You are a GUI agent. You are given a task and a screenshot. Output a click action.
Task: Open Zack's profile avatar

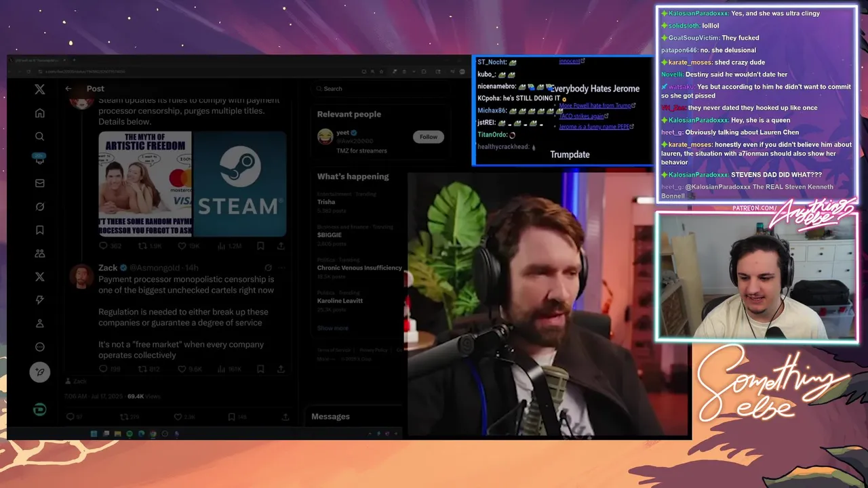click(x=82, y=276)
